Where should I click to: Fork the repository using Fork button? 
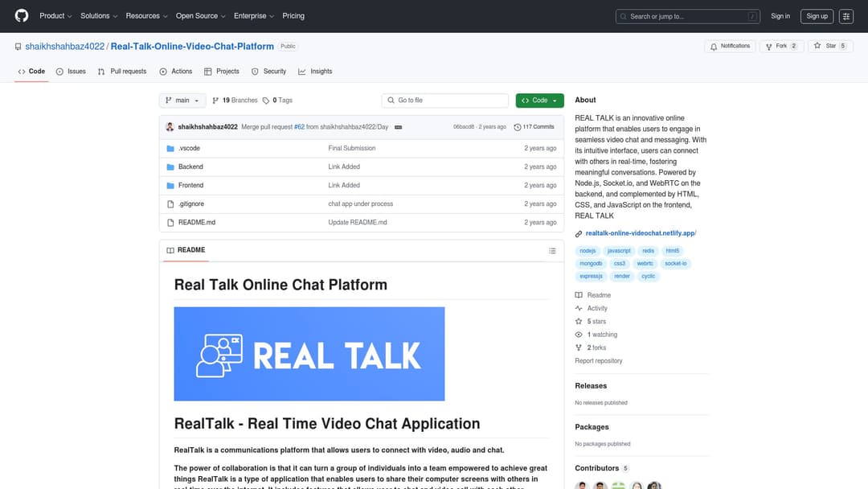pyautogui.click(x=781, y=47)
